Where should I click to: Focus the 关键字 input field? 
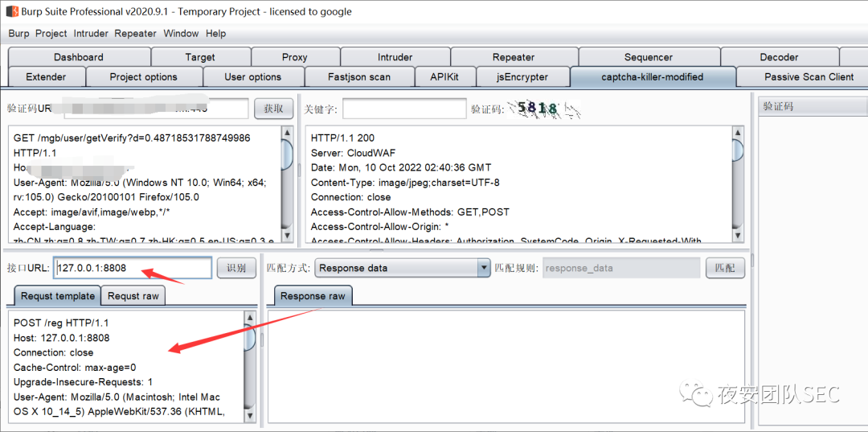pyautogui.click(x=404, y=109)
